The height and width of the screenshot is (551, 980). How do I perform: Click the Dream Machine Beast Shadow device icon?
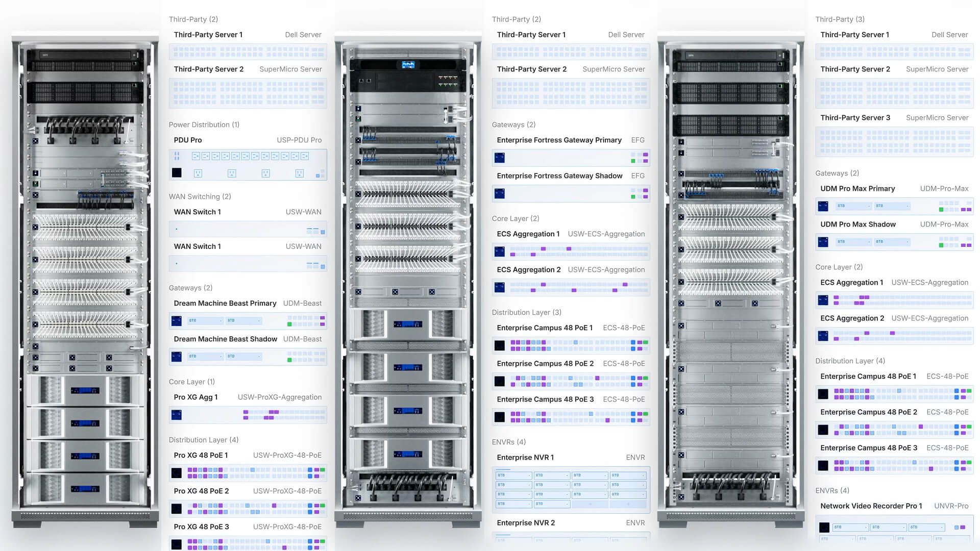tap(177, 357)
